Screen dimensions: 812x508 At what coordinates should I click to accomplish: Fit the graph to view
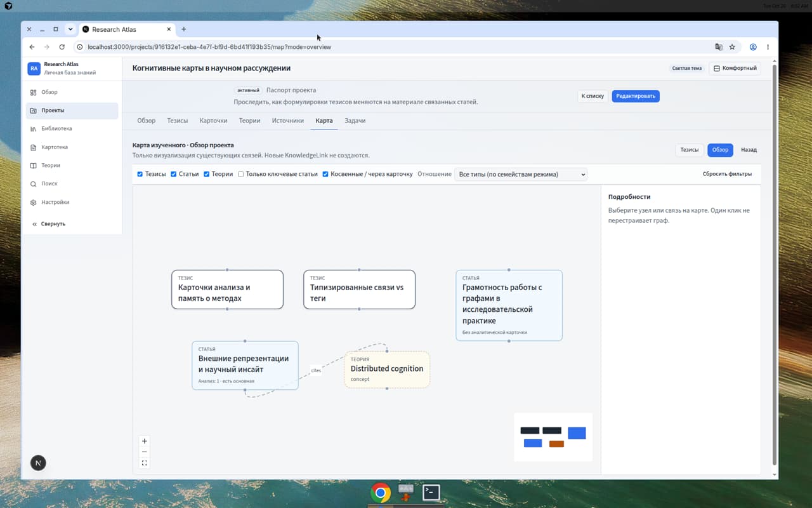(145, 463)
